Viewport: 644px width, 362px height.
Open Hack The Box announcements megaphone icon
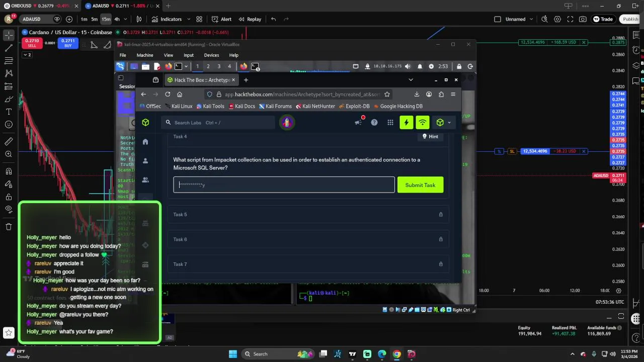(358, 122)
